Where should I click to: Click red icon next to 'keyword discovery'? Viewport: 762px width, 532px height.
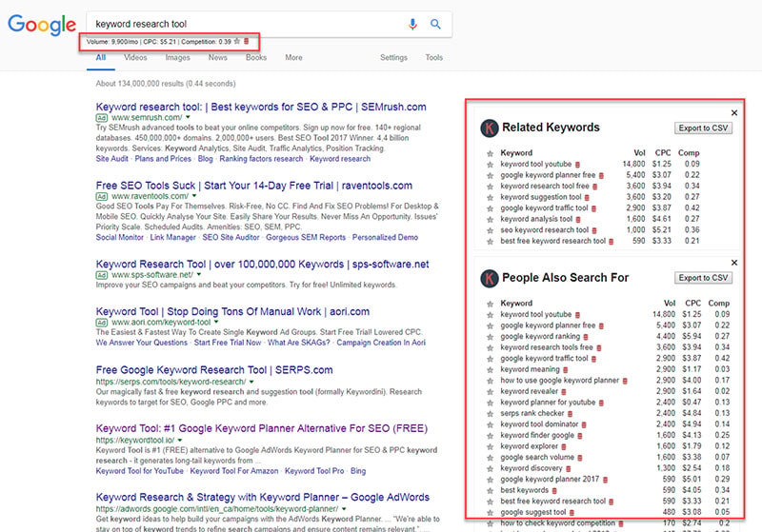pos(568,469)
